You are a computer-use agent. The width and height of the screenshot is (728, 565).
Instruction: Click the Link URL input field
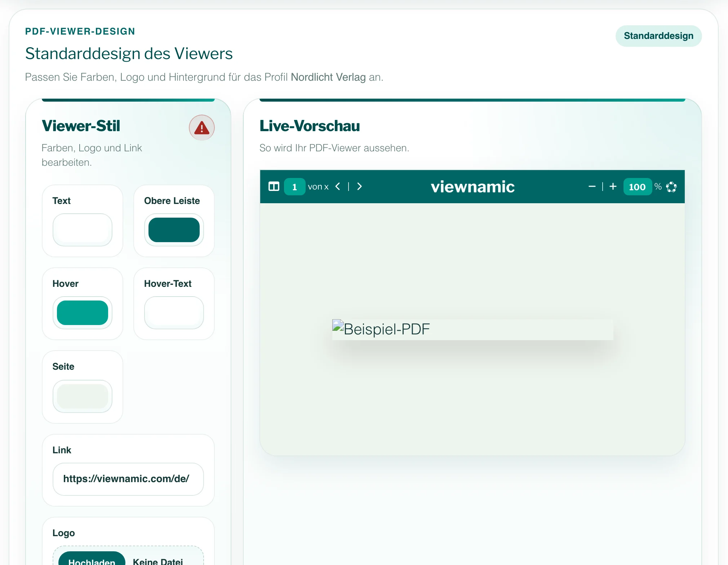(x=128, y=479)
